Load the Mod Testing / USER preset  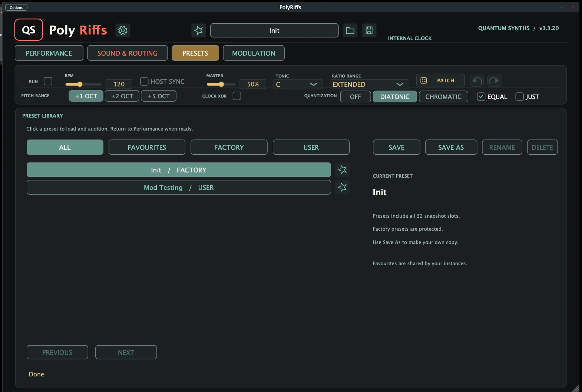179,187
